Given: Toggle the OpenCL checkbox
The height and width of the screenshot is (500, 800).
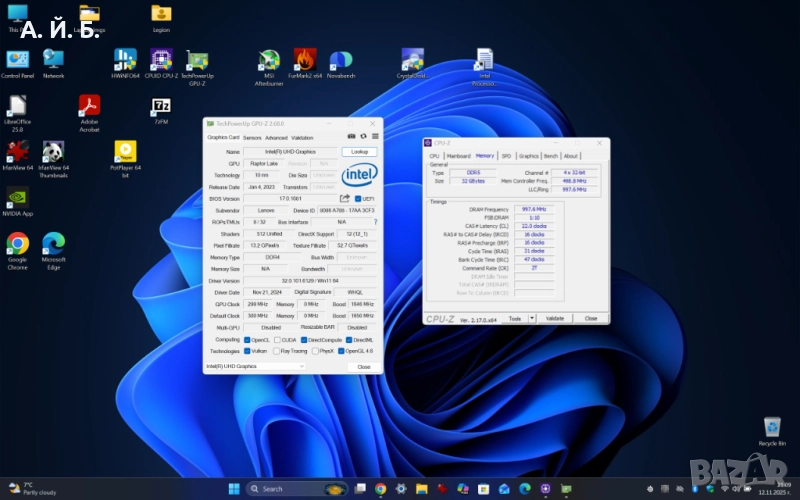Looking at the screenshot, I should tap(248, 339).
